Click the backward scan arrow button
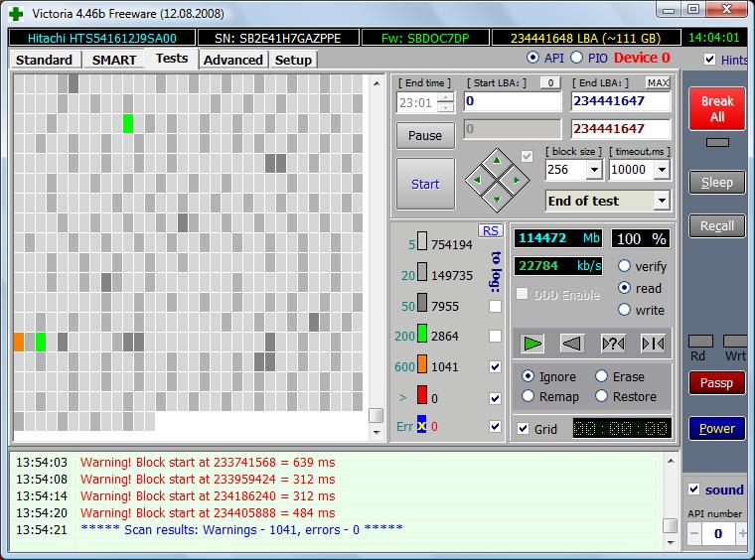This screenshot has height=560, width=755. click(x=572, y=344)
